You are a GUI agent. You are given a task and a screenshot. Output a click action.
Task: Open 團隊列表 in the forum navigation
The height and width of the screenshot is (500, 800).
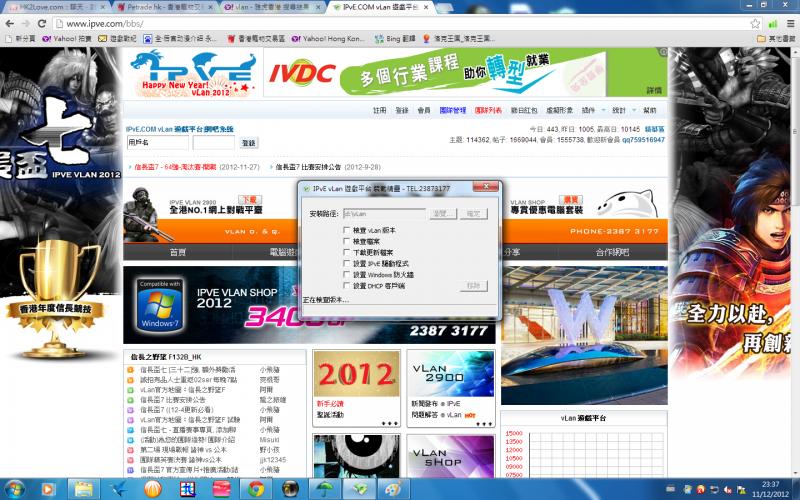[x=488, y=110]
